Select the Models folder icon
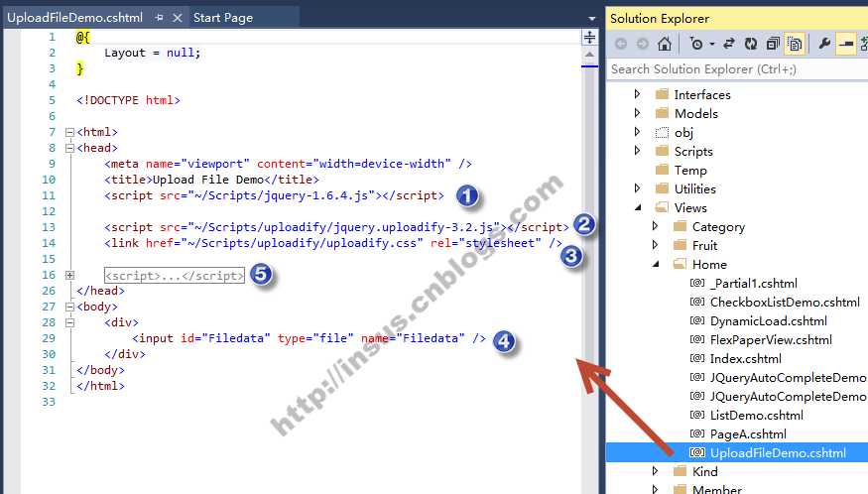 [x=662, y=113]
